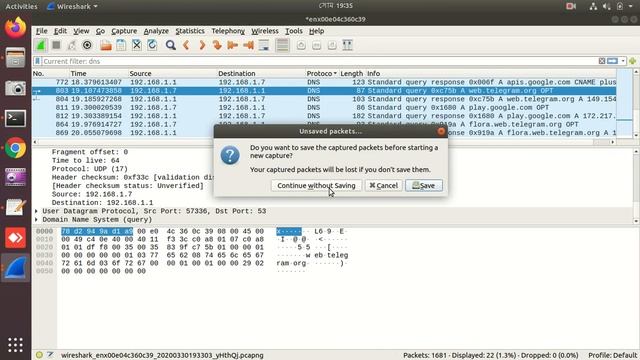
Task: Go to the next packet arrow
Action: 202,45
